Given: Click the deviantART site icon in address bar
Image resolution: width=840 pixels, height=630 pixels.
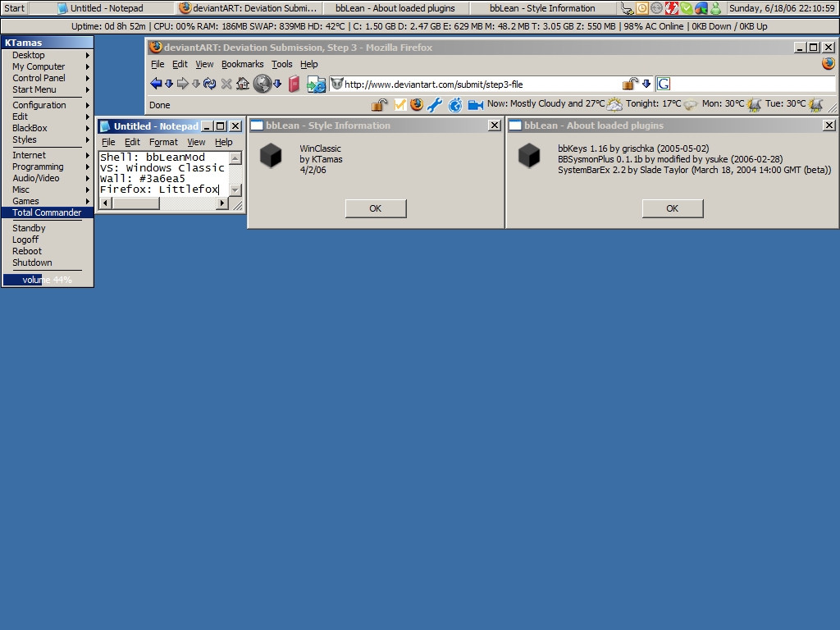Looking at the screenshot, I should click(x=336, y=84).
